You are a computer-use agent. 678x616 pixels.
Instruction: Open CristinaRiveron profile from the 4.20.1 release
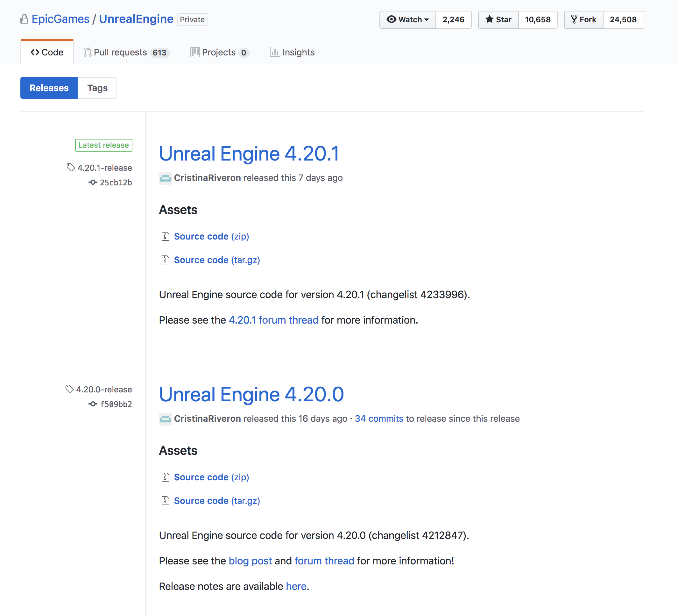[x=208, y=178]
